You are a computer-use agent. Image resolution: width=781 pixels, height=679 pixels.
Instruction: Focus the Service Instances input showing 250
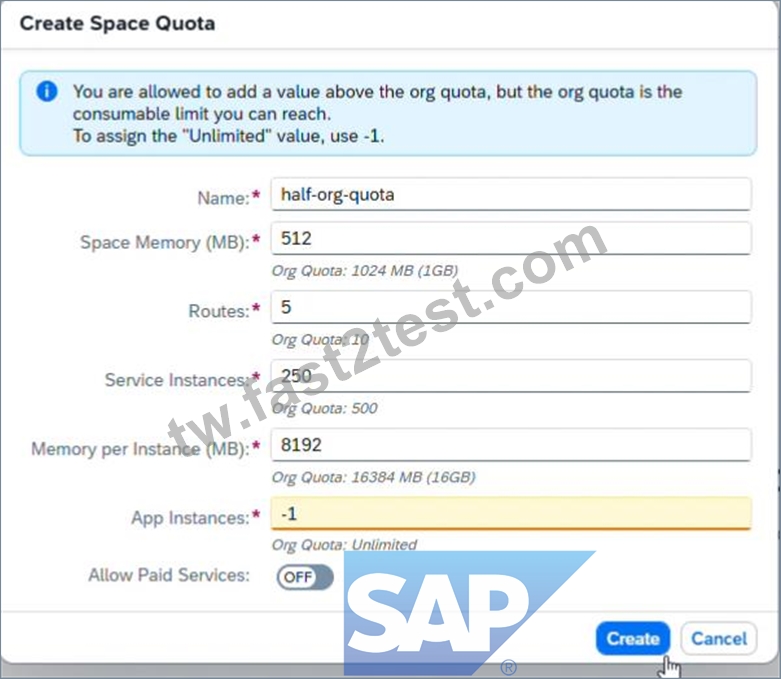coord(511,376)
